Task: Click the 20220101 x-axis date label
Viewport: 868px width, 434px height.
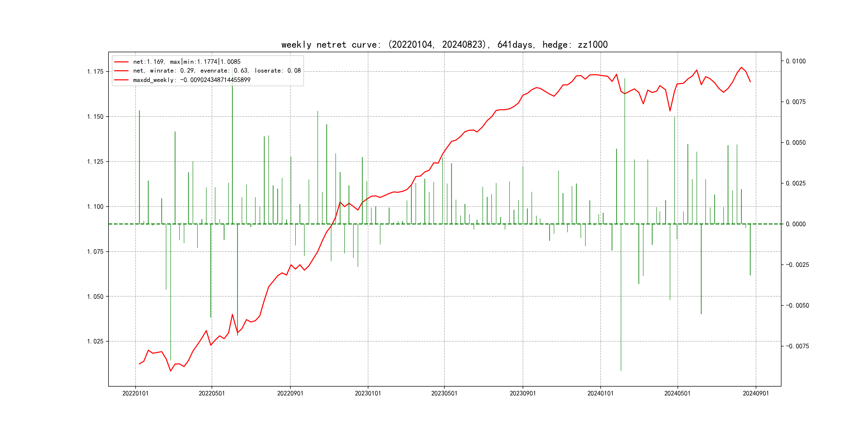Action: tap(136, 393)
